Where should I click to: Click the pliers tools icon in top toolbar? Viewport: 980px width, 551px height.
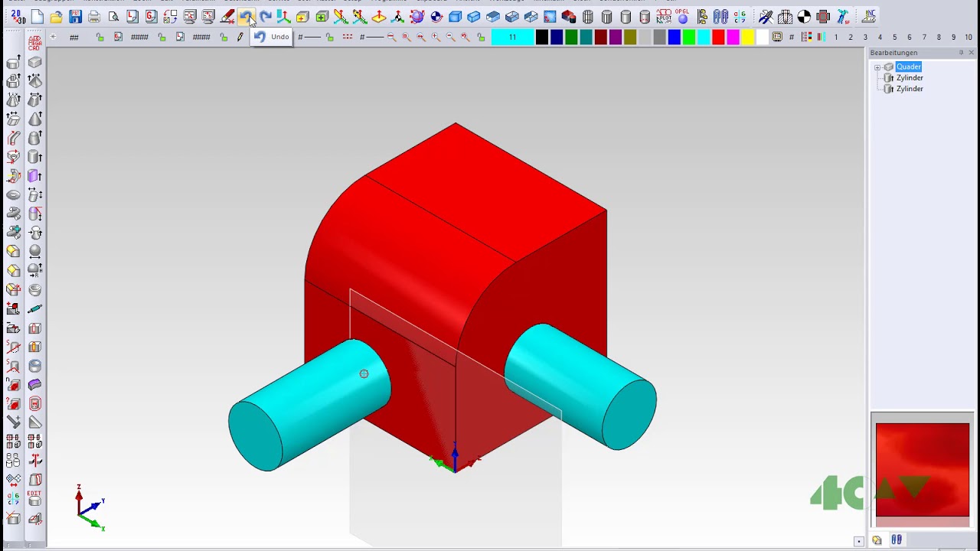766,17
